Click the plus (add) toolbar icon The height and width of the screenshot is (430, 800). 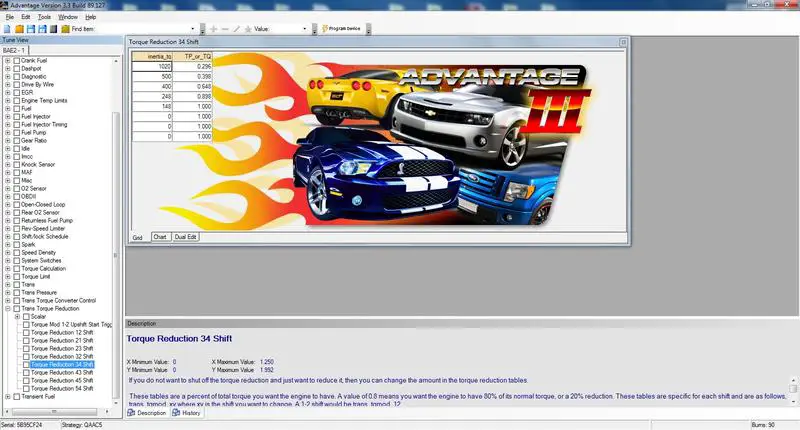[x=214, y=29]
